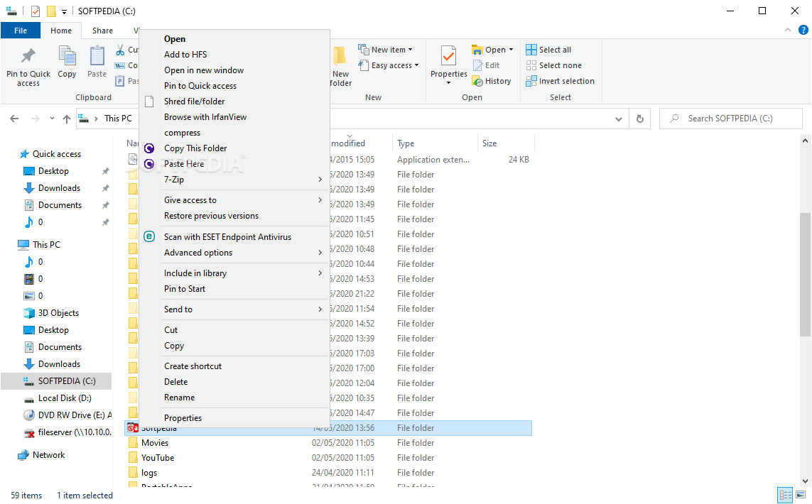Open the Customize Quick Access Toolbar dropdown
The height and width of the screenshot is (504, 812).
click(64, 11)
